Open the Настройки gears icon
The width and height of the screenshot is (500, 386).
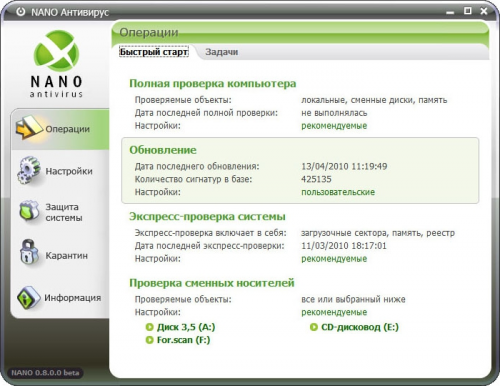[x=29, y=170]
